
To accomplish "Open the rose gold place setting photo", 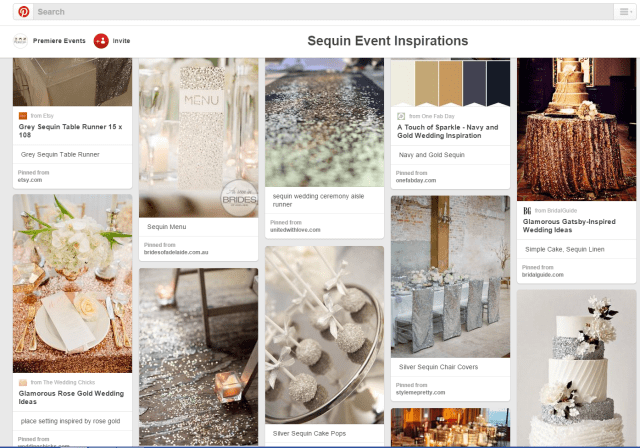I will (x=72, y=284).
